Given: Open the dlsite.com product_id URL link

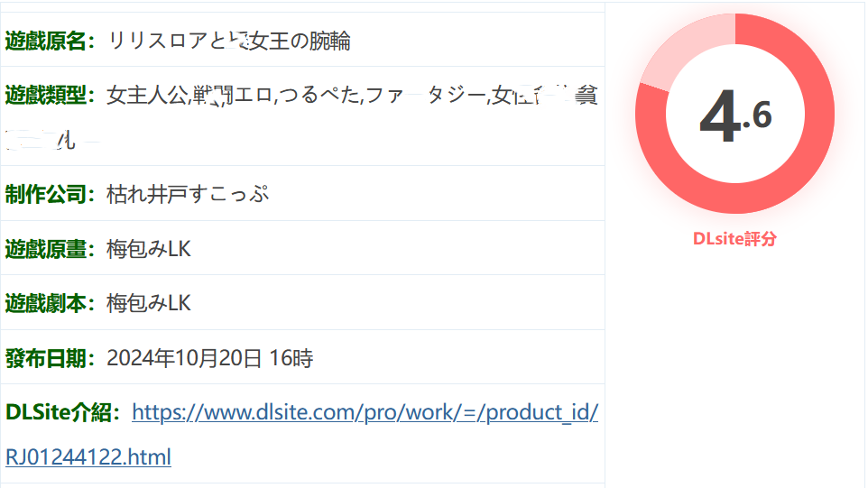Looking at the screenshot, I should (x=365, y=413).
